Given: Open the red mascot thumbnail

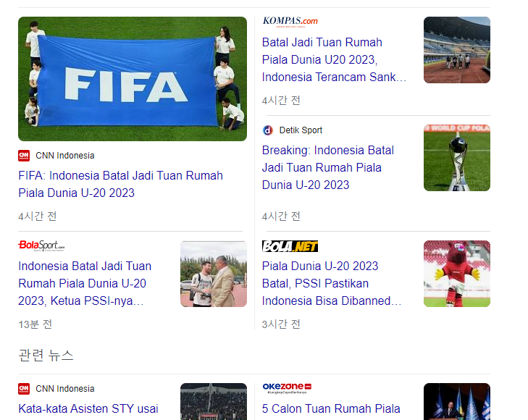Looking at the screenshot, I should (456, 274).
